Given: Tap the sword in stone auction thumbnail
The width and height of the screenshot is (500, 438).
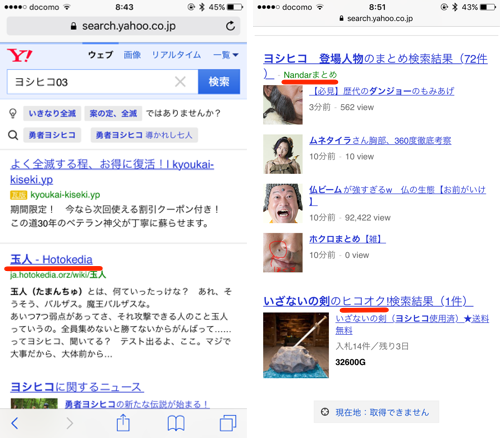Looking at the screenshot, I should click(296, 345).
